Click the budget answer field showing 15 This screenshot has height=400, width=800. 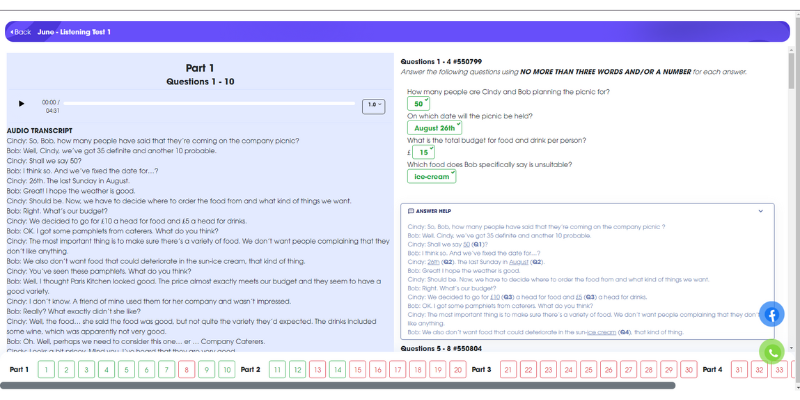pos(423,153)
